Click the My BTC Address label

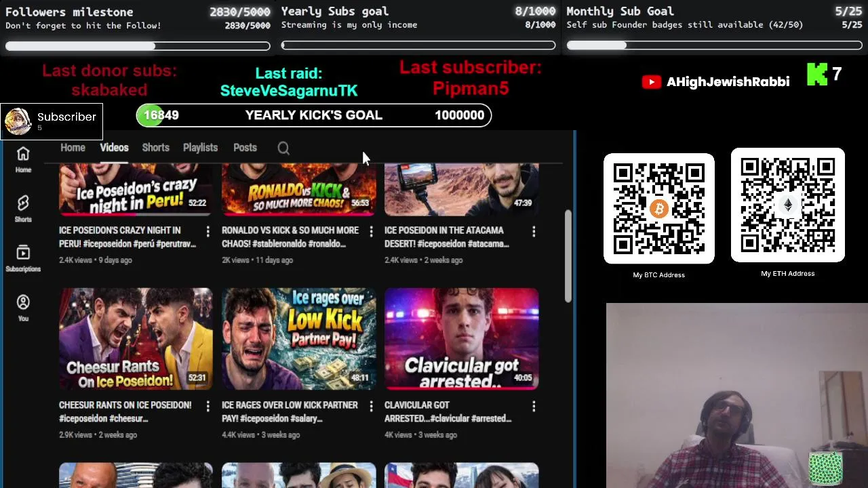[x=659, y=275]
